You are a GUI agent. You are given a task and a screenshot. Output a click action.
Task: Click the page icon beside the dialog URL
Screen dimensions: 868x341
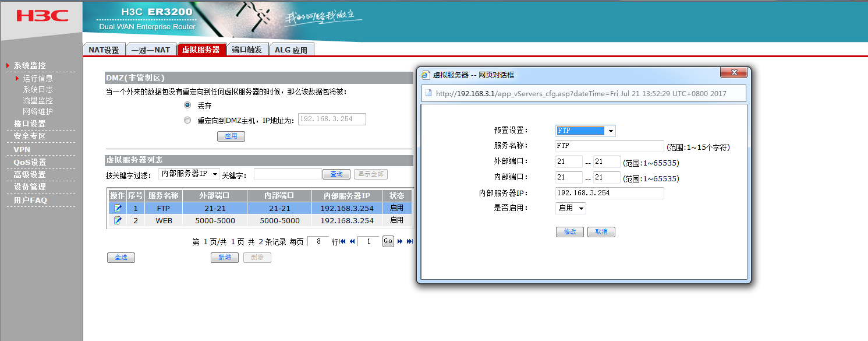coord(428,93)
